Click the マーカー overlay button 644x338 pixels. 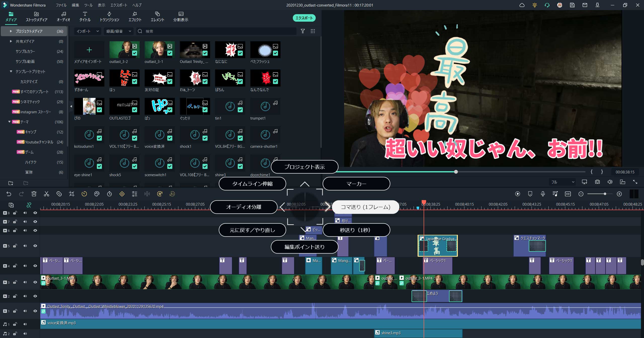click(356, 184)
